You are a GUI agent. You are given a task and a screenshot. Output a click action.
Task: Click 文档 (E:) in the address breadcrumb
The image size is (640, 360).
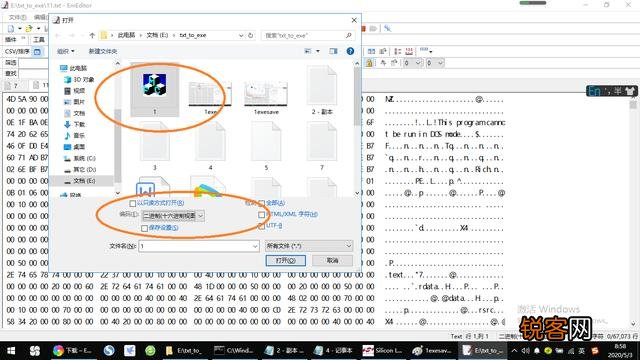[157, 36]
